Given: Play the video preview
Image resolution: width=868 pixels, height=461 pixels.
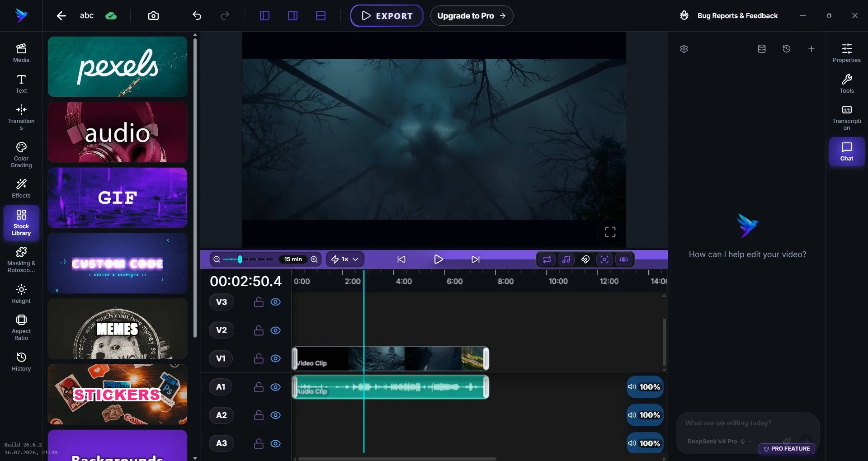Looking at the screenshot, I should click(x=438, y=259).
